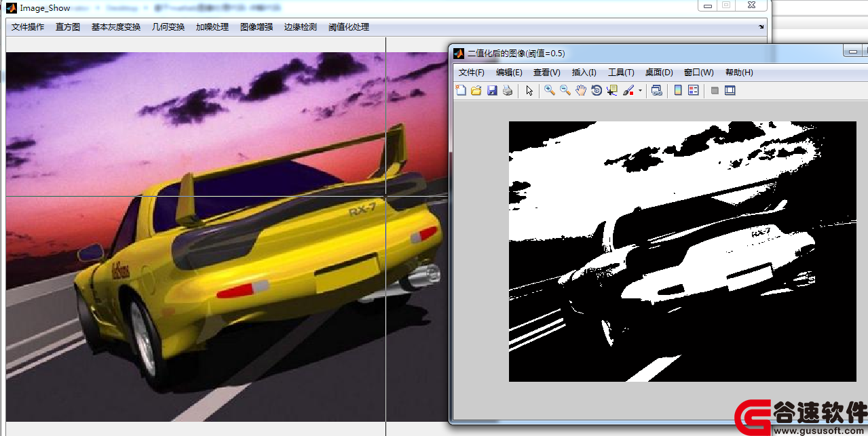The height and width of the screenshot is (436, 868).
Task: Close the Image_Show window
Action: pyautogui.click(x=752, y=5)
